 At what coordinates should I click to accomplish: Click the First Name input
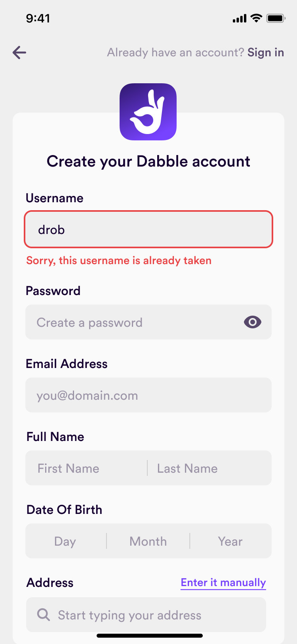click(86, 468)
